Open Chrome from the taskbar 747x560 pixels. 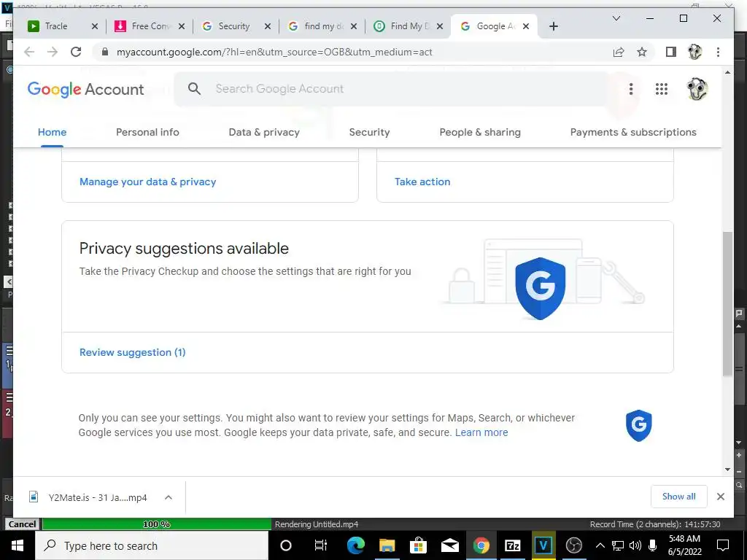pos(481,545)
